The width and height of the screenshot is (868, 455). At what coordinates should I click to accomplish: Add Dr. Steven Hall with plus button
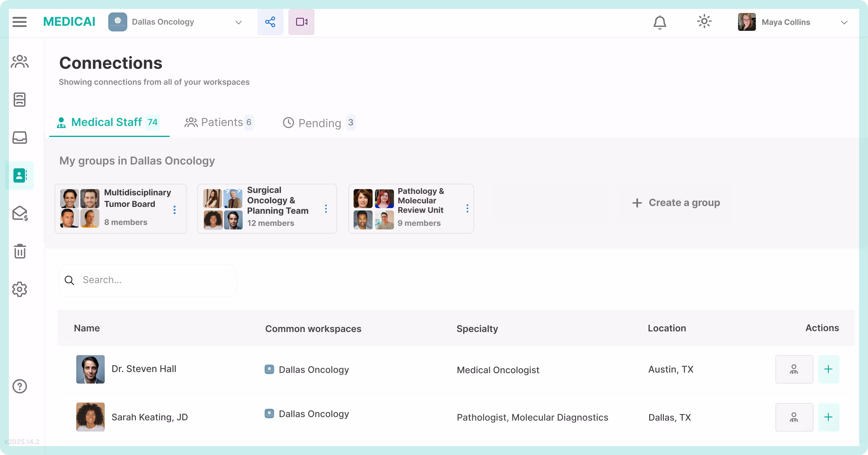coord(828,369)
